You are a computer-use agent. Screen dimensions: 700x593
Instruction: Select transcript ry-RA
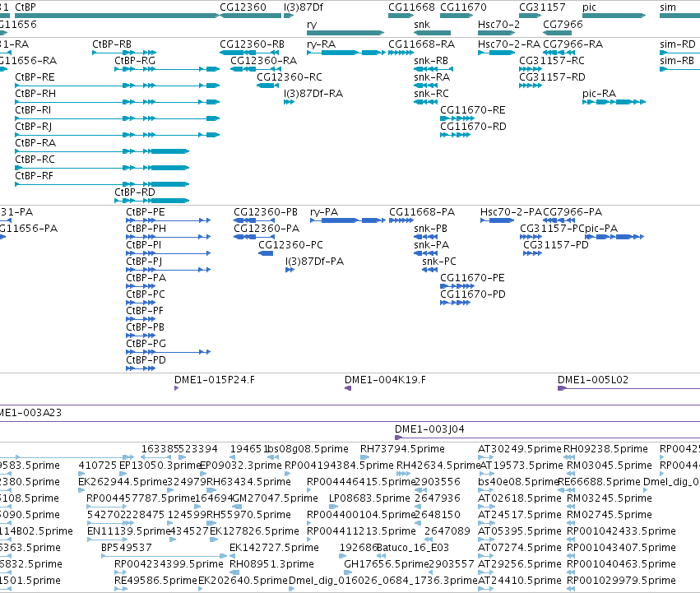(x=346, y=53)
